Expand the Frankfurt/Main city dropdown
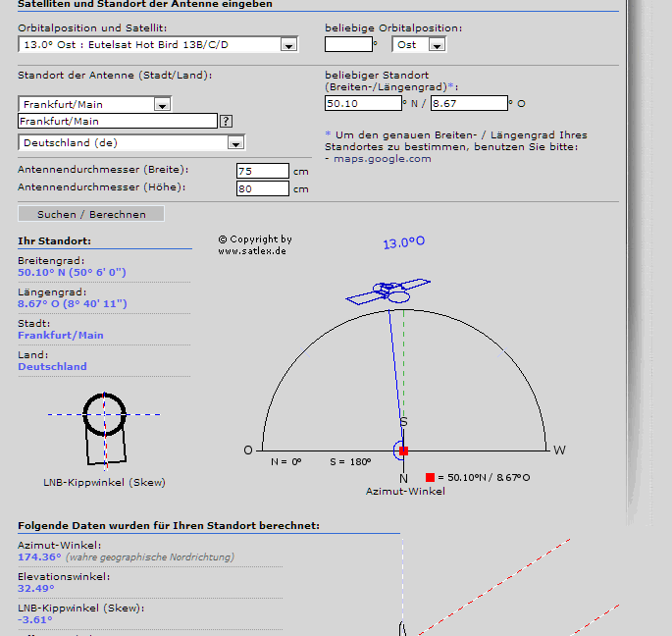This screenshot has height=636, width=672. pyautogui.click(x=163, y=105)
